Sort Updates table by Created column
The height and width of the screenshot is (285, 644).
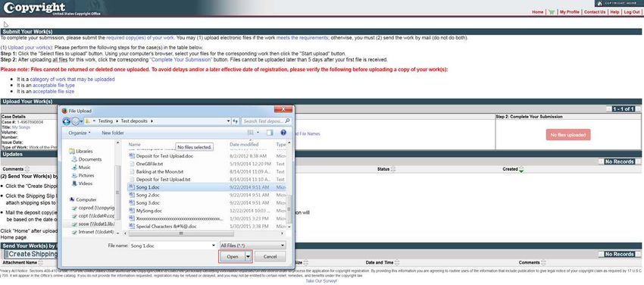pyautogui.click(x=513, y=169)
